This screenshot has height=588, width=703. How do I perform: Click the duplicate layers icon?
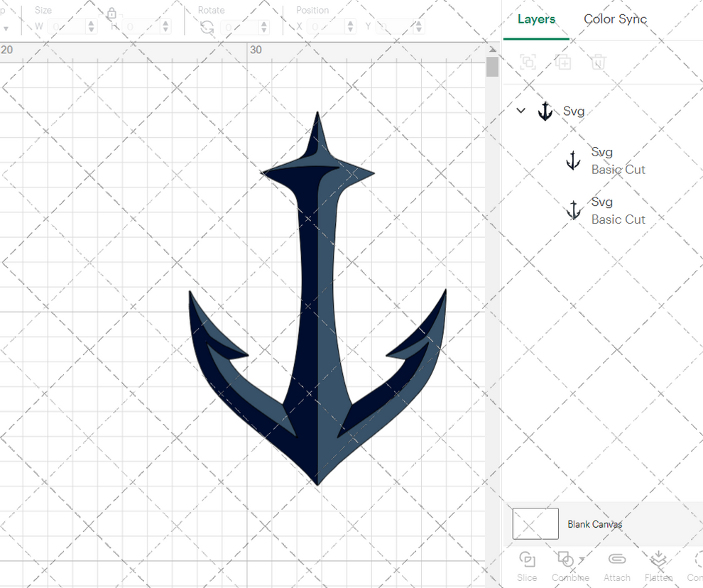tap(563, 62)
